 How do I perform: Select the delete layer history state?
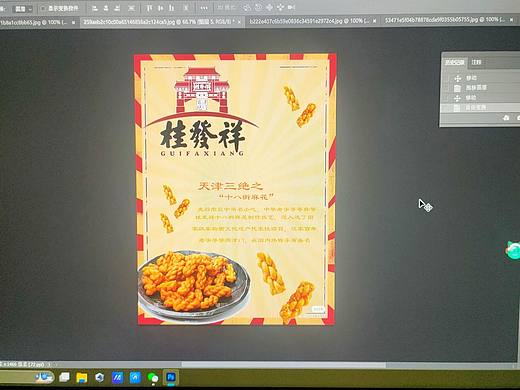(x=480, y=88)
